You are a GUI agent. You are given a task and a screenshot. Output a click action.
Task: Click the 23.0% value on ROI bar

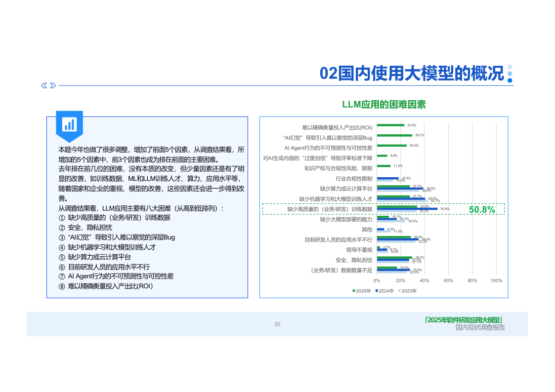412,125
